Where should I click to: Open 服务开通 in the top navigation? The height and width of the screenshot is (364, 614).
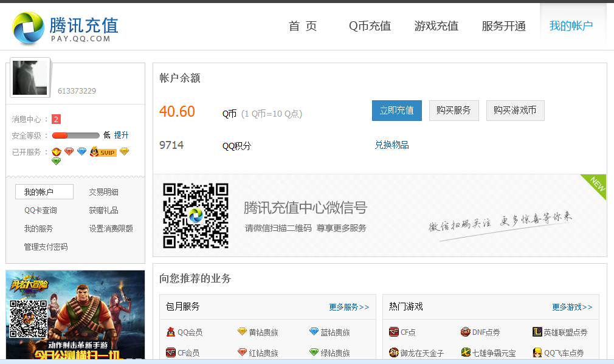(x=503, y=26)
